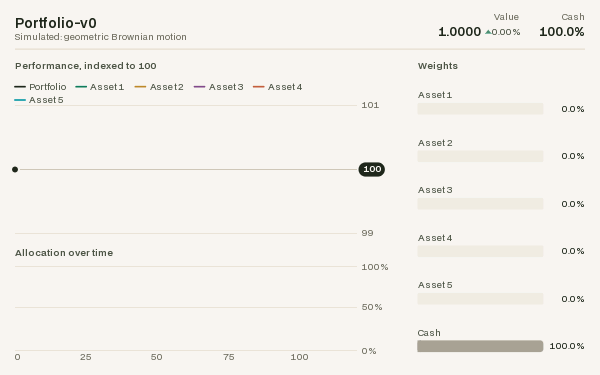Toggle Asset 2 legend entry
Image resolution: width=600 pixels, height=375 pixels.
click(x=159, y=87)
